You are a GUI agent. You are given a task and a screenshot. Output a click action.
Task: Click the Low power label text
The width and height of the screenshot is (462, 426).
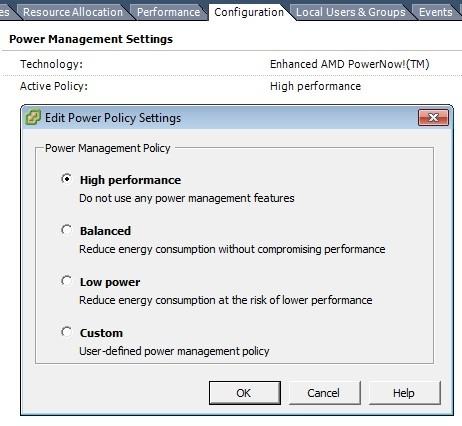pos(110,282)
